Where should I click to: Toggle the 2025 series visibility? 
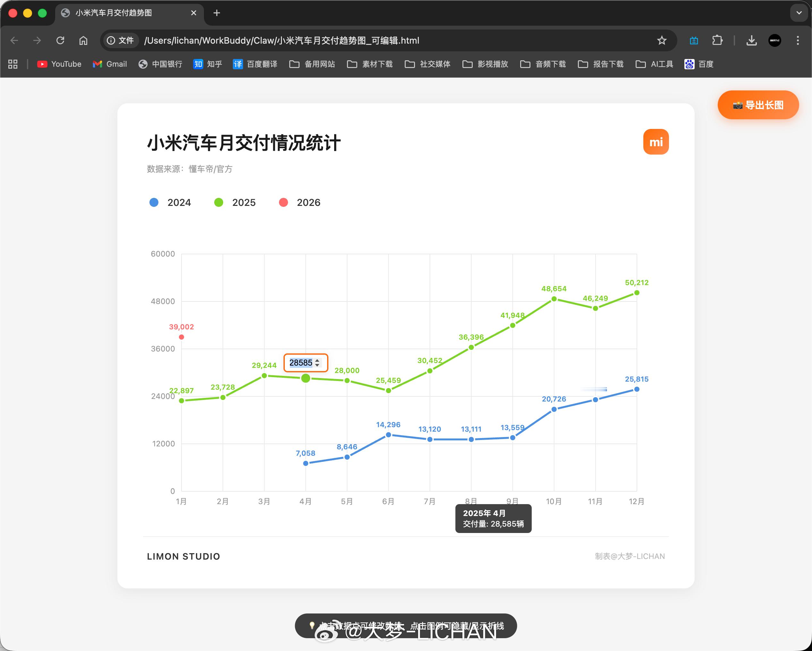click(x=235, y=203)
